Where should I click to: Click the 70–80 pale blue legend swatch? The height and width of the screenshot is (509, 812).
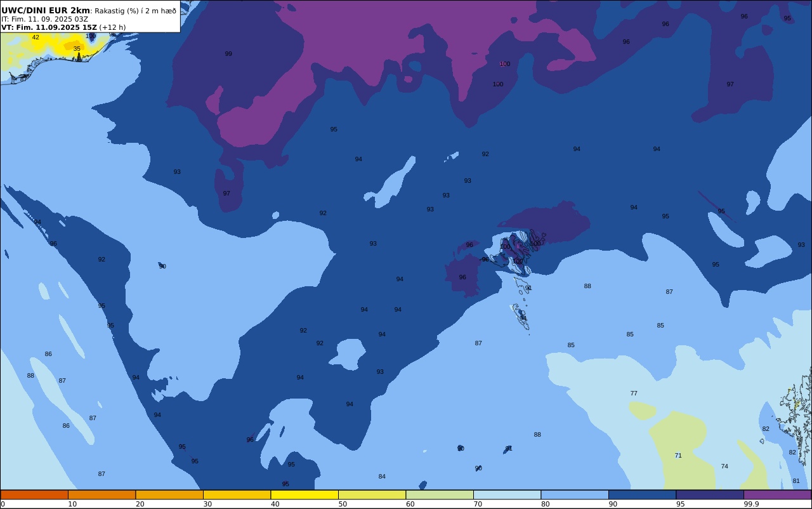point(507,494)
